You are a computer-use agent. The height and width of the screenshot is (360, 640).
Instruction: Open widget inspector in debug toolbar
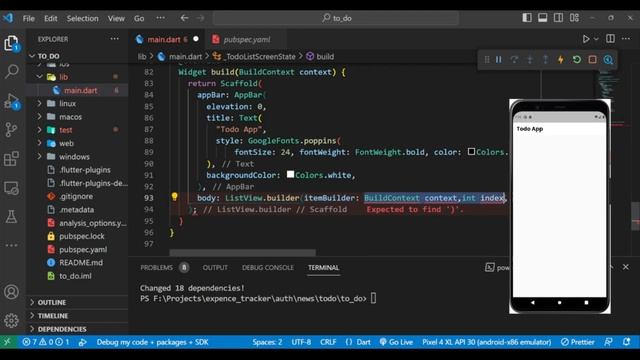pos(608,60)
